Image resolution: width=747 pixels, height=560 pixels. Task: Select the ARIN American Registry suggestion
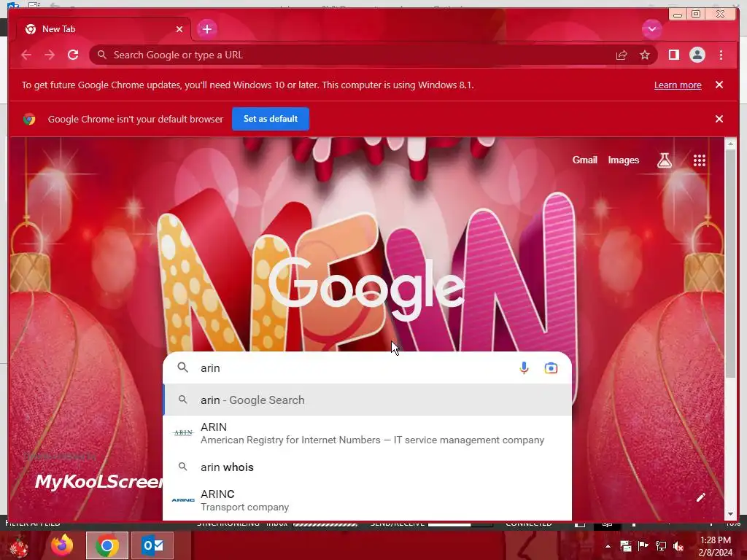click(x=368, y=433)
